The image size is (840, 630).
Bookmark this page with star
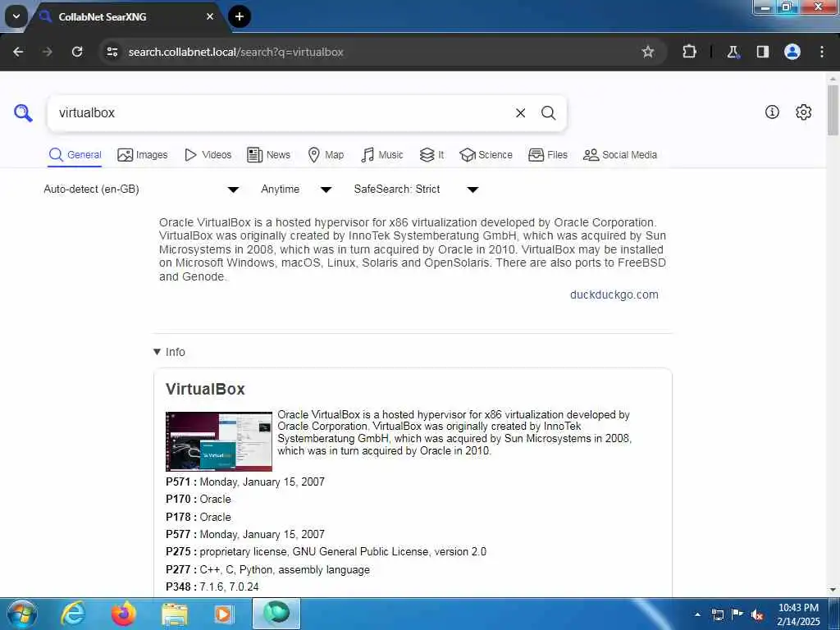(648, 52)
